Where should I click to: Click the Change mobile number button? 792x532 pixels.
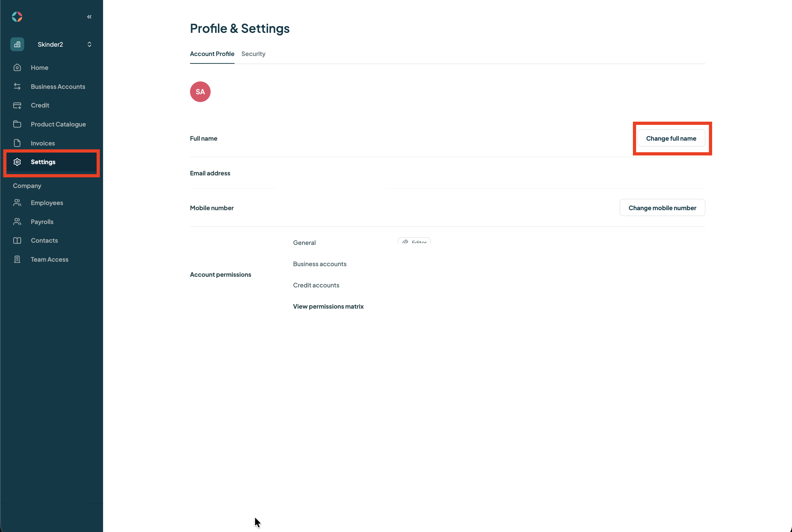click(x=662, y=208)
